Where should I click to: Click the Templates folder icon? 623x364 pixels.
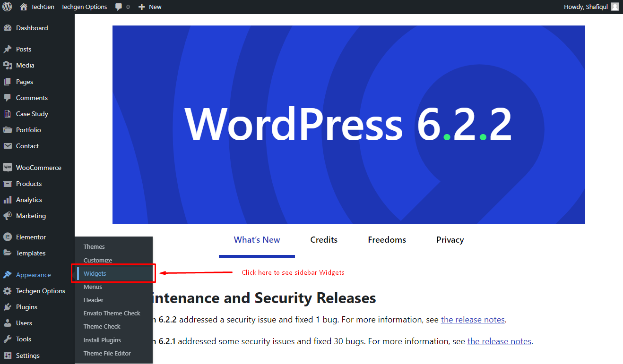(x=7, y=253)
